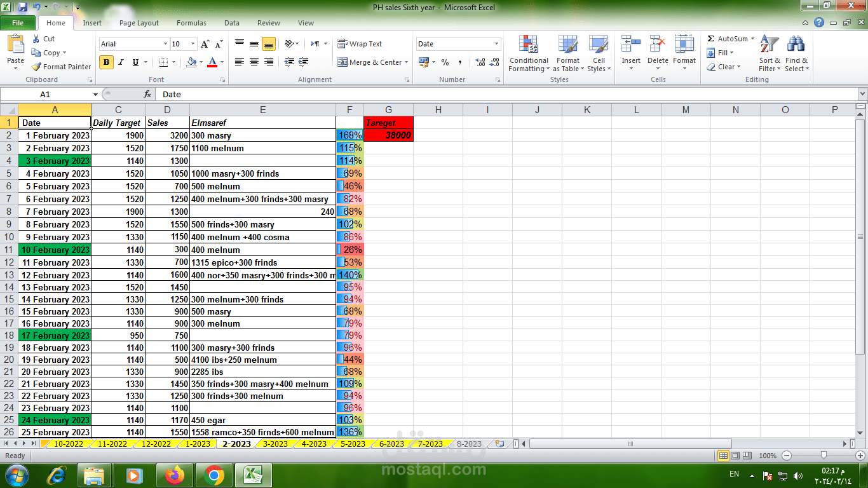Image resolution: width=868 pixels, height=488 pixels.
Task: Open Conditional Formatting options
Action: [x=529, y=53]
